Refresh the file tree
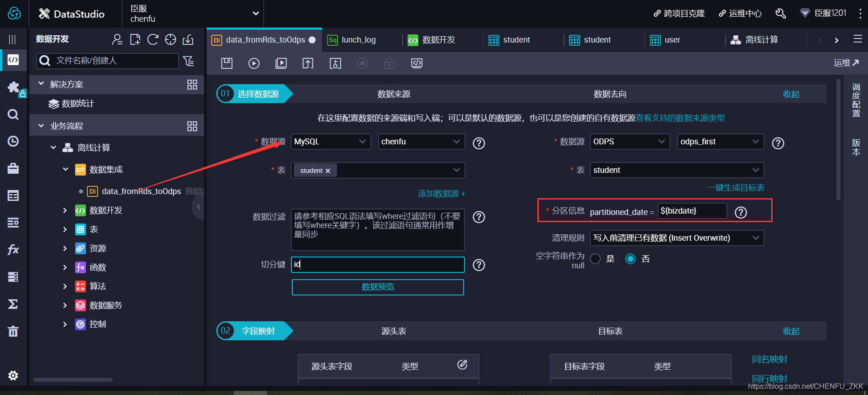The image size is (868, 395). [153, 40]
